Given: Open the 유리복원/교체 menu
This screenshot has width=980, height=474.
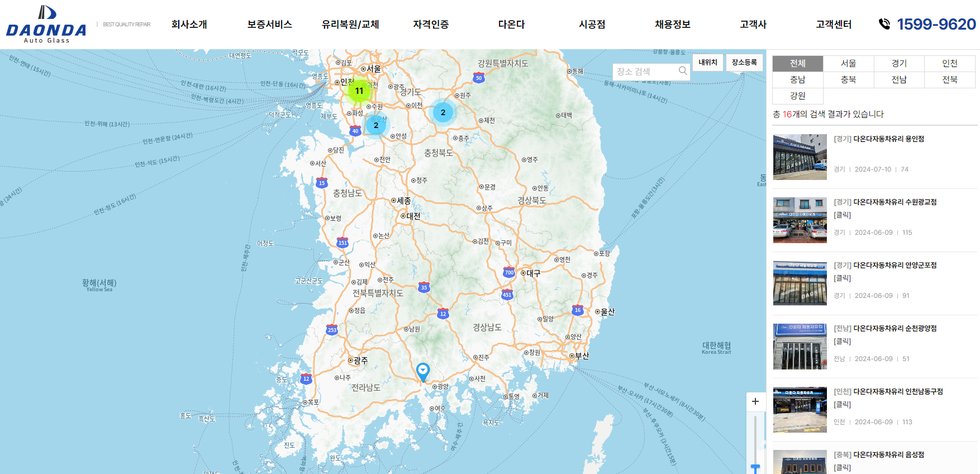Looking at the screenshot, I should 350,24.
